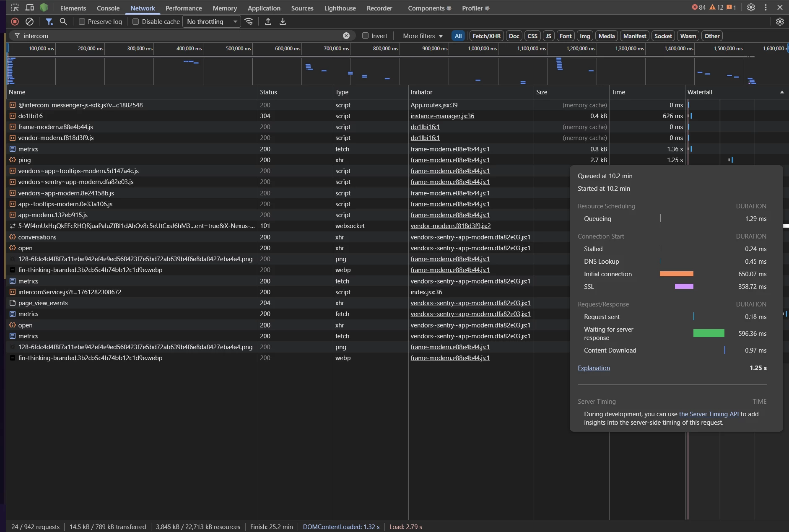
Task: Clear the network log
Action: pos(29,21)
